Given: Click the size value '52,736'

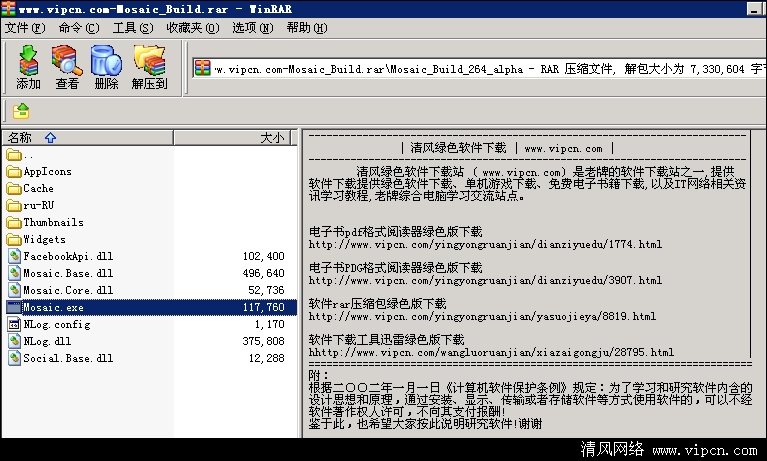Looking at the screenshot, I should coord(267,291).
